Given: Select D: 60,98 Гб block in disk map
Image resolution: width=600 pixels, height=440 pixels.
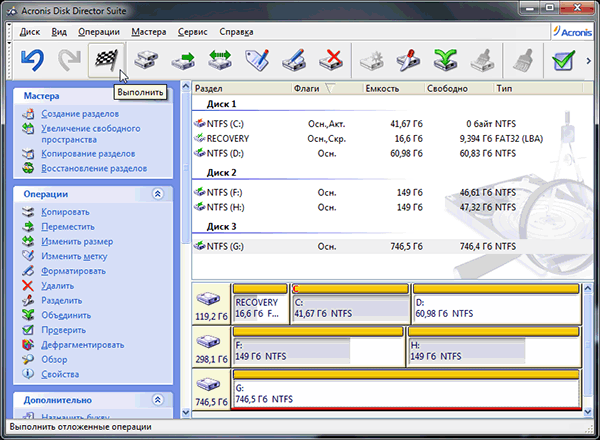Looking at the screenshot, I should (x=496, y=304).
